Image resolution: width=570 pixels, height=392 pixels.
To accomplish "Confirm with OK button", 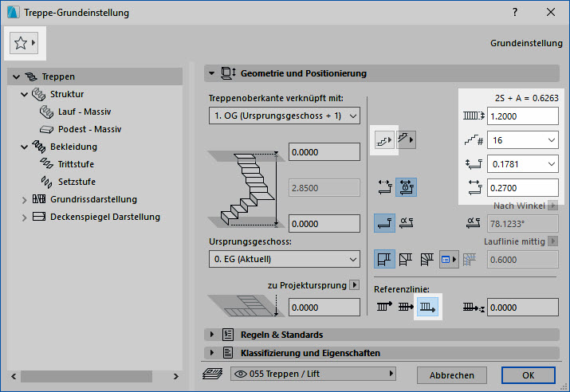I will (x=529, y=375).
